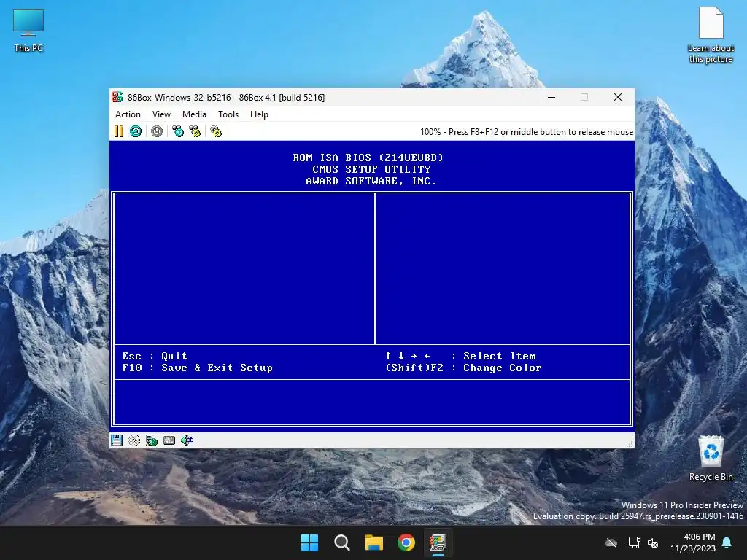Pause the emulation with the pause icon
Screen dimensions: 747x560
(x=119, y=131)
